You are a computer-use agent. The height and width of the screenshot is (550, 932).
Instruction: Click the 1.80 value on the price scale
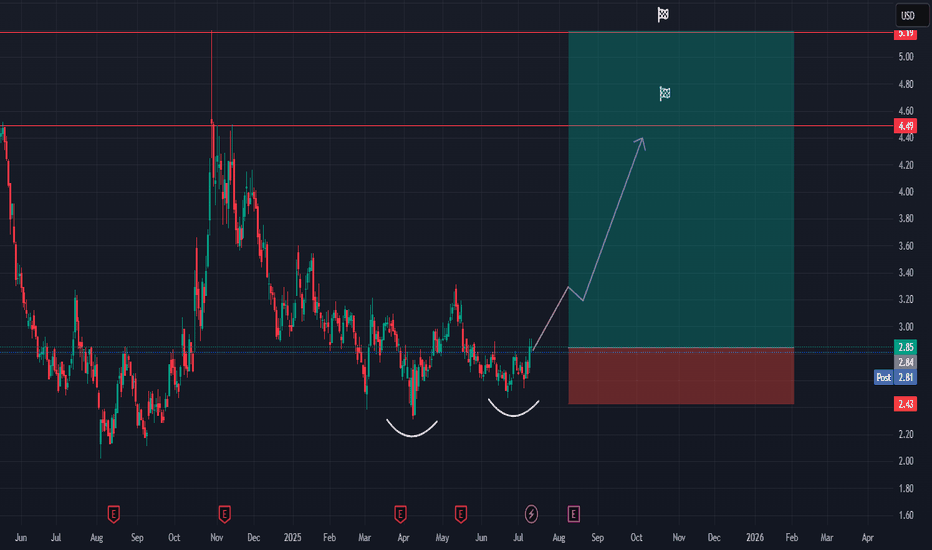[x=906, y=489]
